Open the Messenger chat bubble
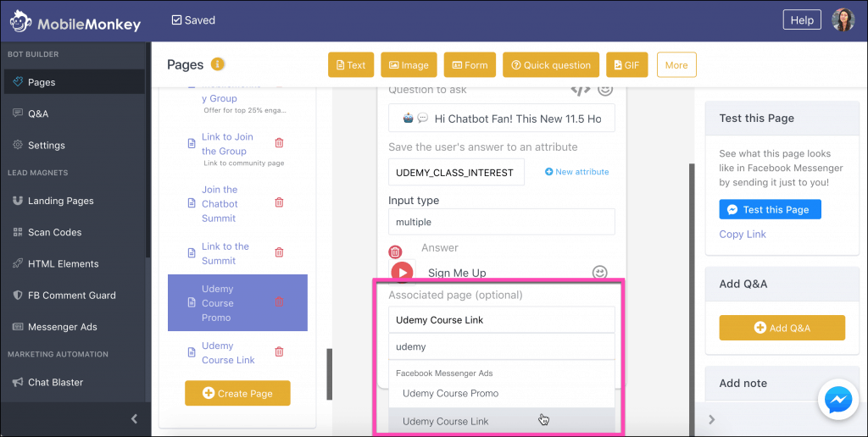Screen dimensions: 868x437 coord(838,400)
